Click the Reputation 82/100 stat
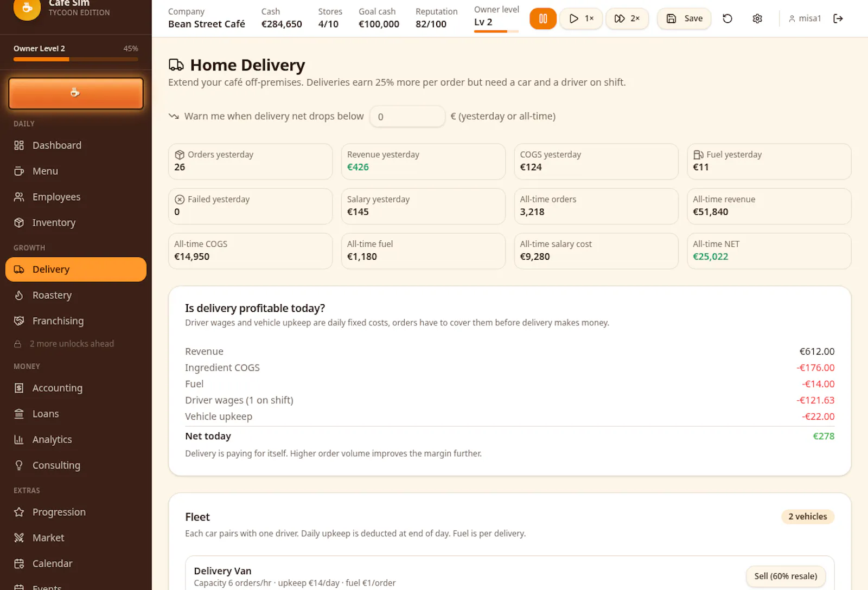 click(x=437, y=18)
